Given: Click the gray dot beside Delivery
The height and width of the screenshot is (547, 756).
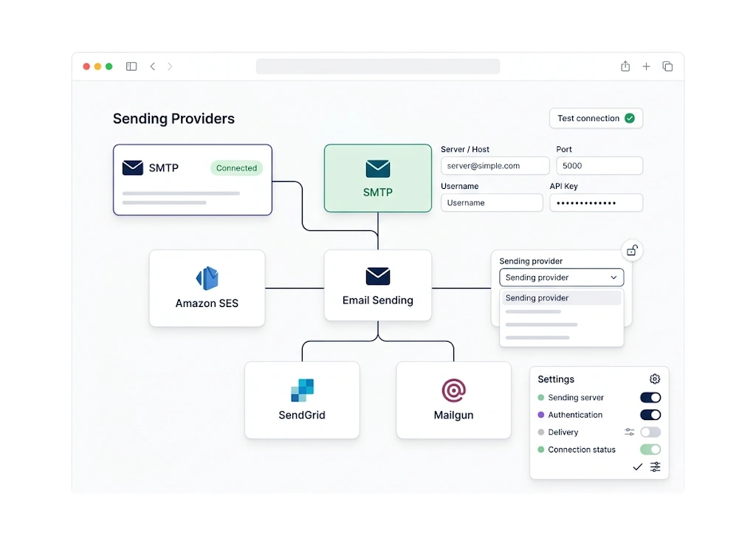Looking at the screenshot, I should point(541,433).
